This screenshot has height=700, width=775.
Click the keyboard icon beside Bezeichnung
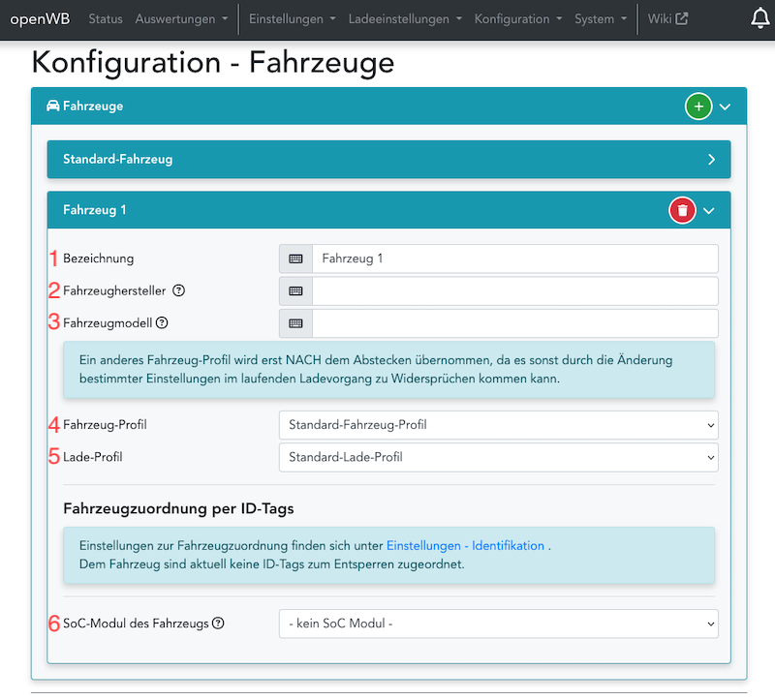point(295,259)
